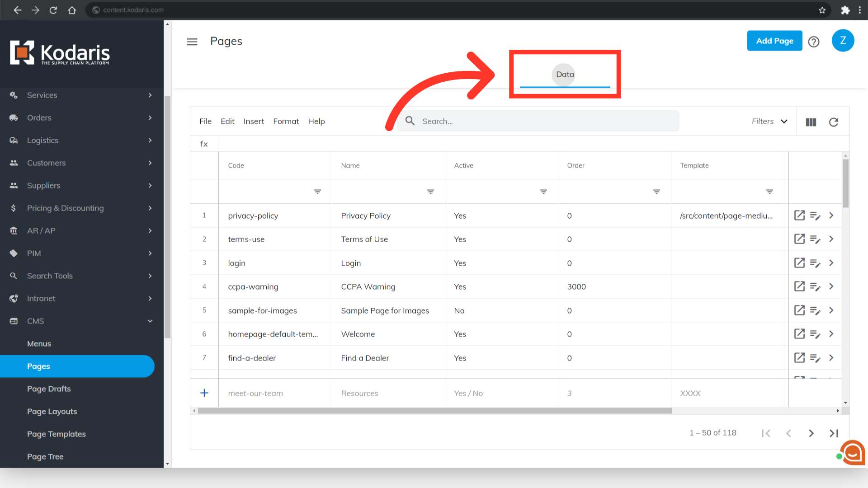Viewport: 868px width, 488px height.
Task: Click the Add Page button
Action: [774, 41]
